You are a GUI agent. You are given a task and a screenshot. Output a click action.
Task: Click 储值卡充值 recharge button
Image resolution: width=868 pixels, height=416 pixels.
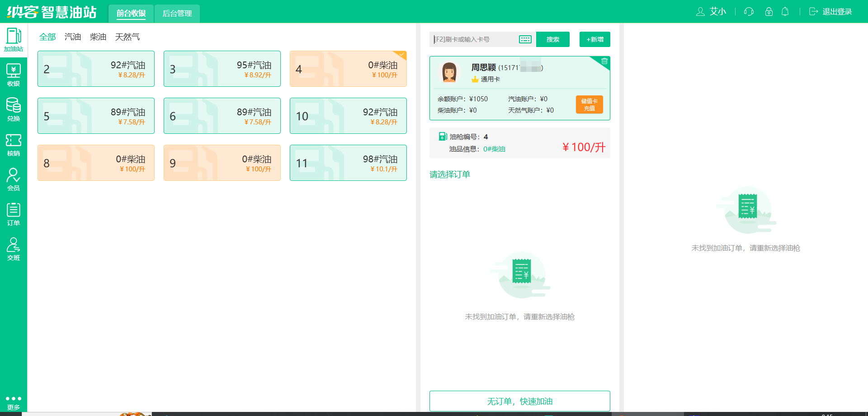tap(590, 104)
